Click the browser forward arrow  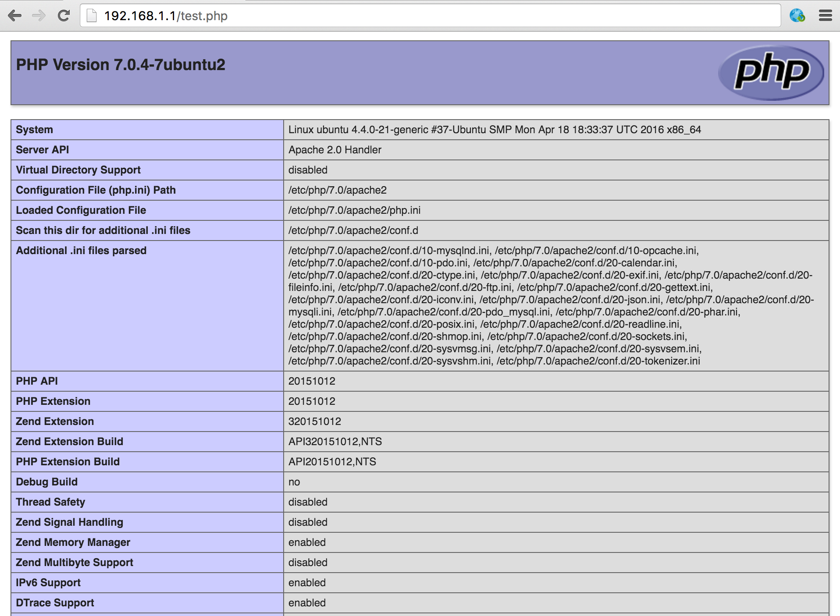tap(39, 16)
